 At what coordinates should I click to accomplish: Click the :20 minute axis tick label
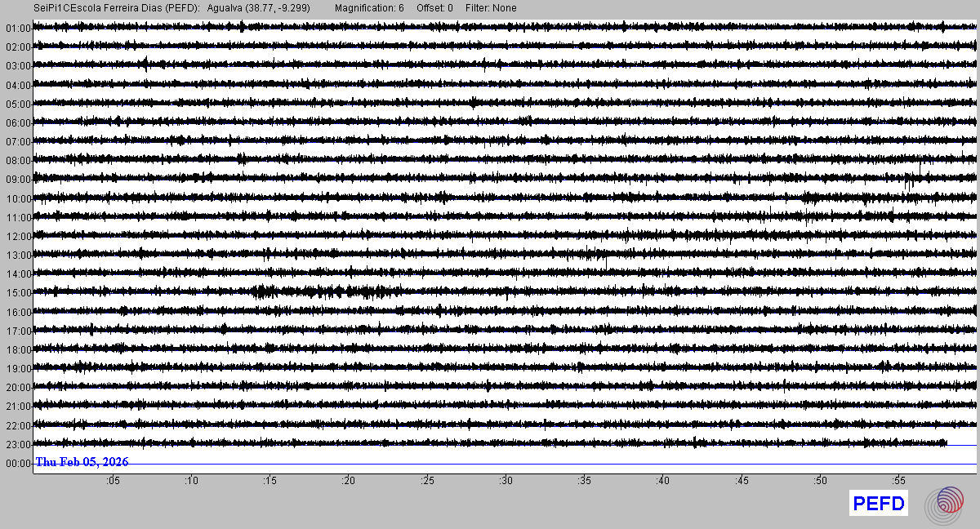point(349,481)
